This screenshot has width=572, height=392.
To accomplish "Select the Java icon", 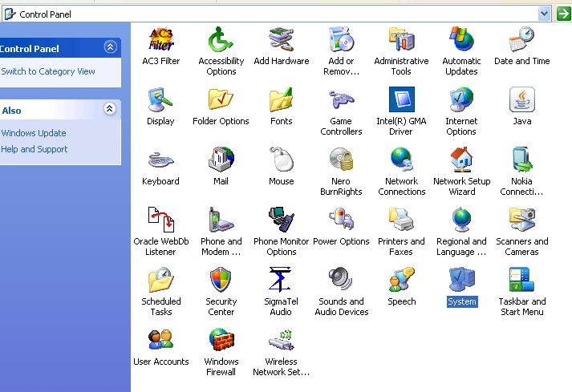I will click(x=522, y=99).
